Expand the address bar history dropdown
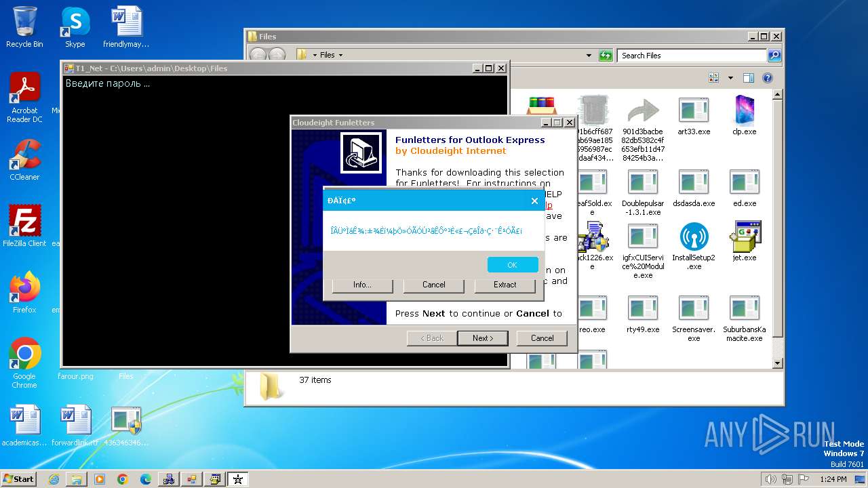 pyautogui.click(x=589, y=56)
